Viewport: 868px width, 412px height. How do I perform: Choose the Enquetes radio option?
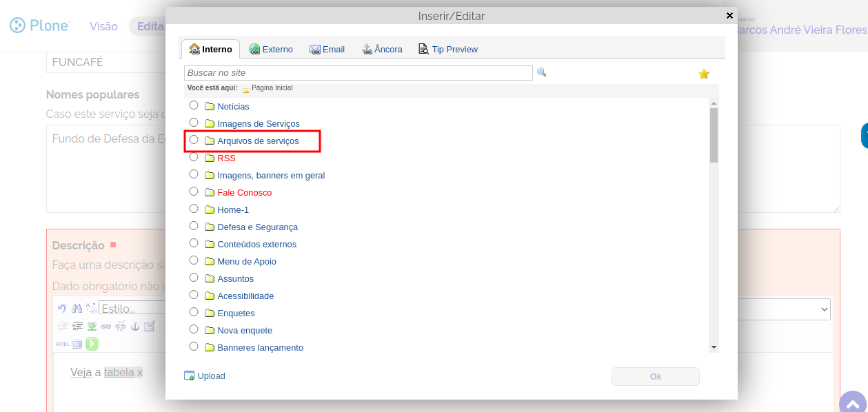194,312
